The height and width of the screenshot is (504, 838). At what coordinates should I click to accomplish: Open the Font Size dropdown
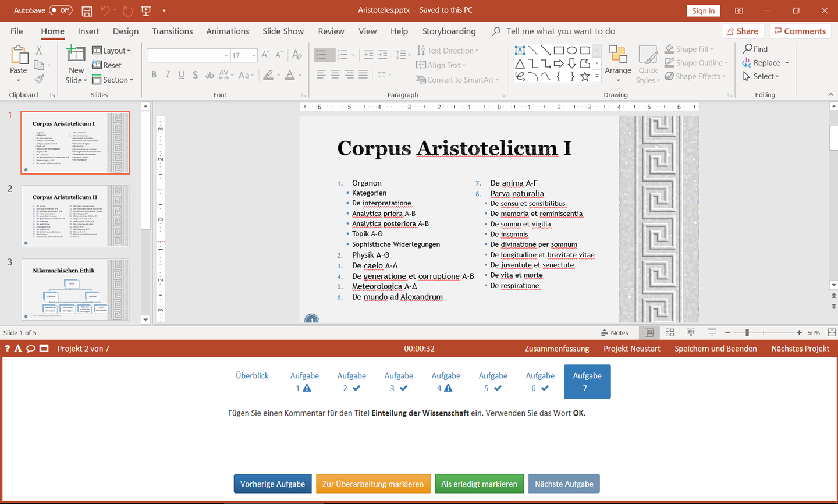pos(253,55)
